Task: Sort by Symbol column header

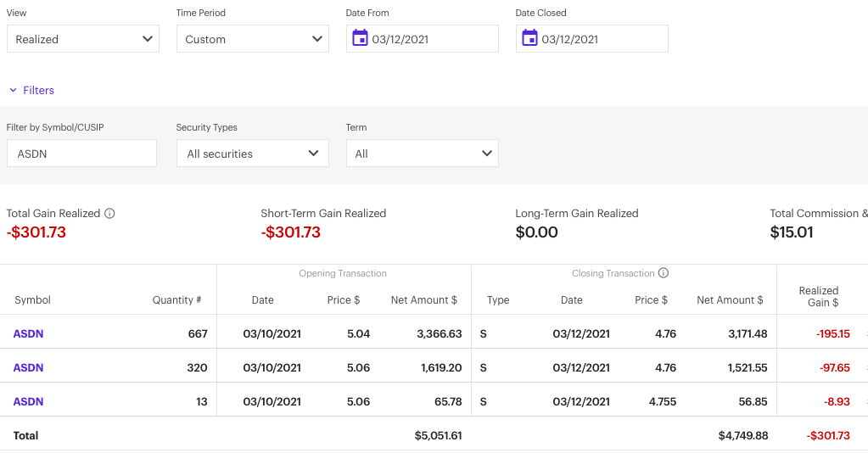Action: pos(32,299)
